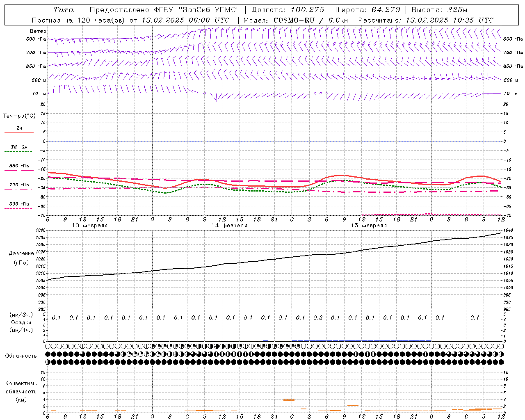Click "Рассчитано: 13.02.2025 10:35 UTC" timestamp
This screenshot has width=525, height=420.
(426, 20)
